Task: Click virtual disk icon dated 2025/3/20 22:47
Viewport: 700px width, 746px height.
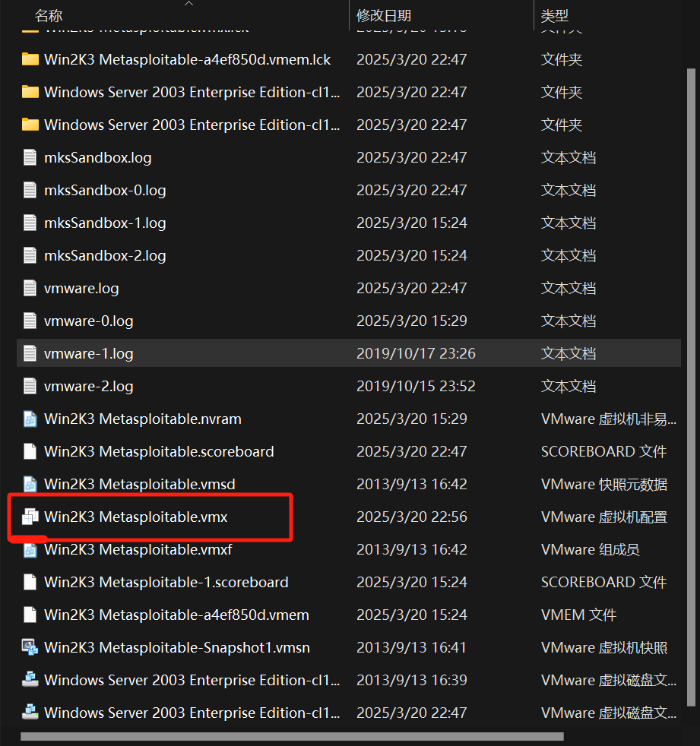Action: (x=30, y=713)
